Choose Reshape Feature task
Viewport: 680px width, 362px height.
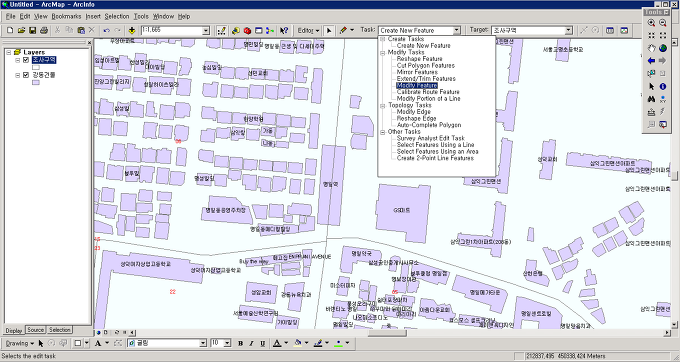[419, 59]
